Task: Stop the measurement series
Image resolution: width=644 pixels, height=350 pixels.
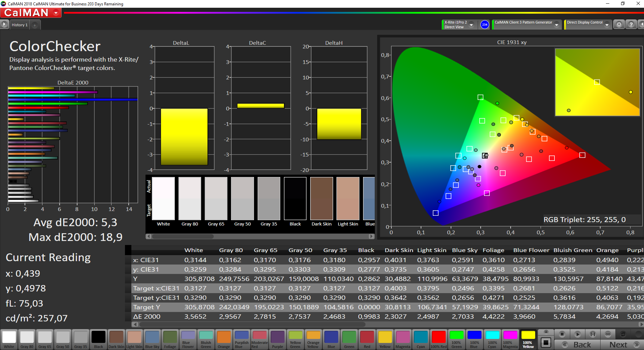Action: point(562,334)
